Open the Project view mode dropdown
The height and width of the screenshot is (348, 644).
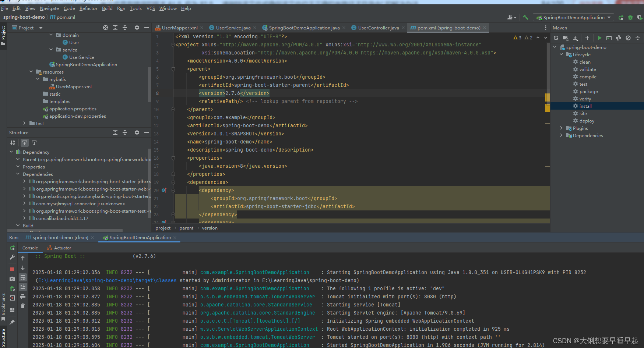(x=41, y=28)
